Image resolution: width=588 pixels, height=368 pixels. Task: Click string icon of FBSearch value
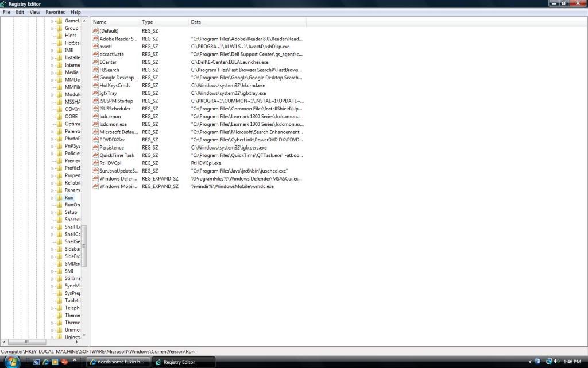click(95, 70)
